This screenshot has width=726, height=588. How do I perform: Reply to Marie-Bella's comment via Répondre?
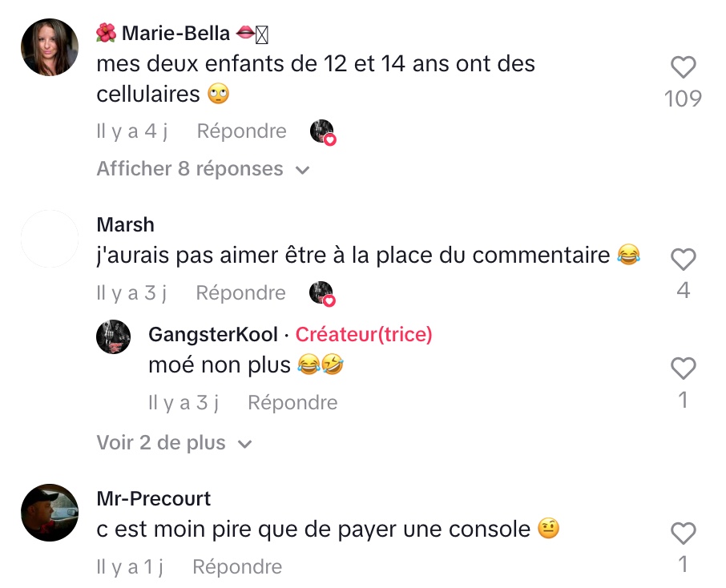pyautogui.click(x=242, y=131)
